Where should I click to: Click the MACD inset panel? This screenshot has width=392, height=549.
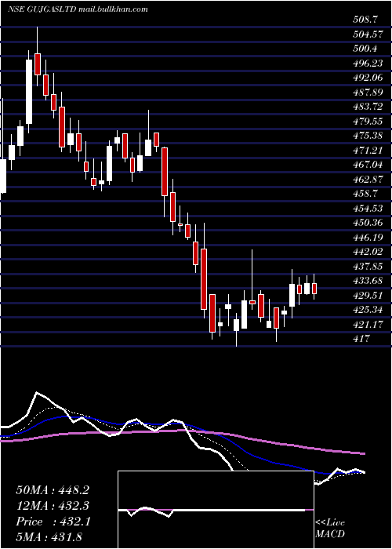[x=216, y=510]
